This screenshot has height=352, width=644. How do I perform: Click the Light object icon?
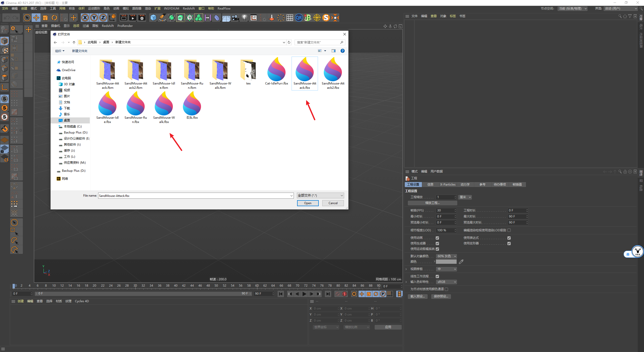click(x=244, y=18)
